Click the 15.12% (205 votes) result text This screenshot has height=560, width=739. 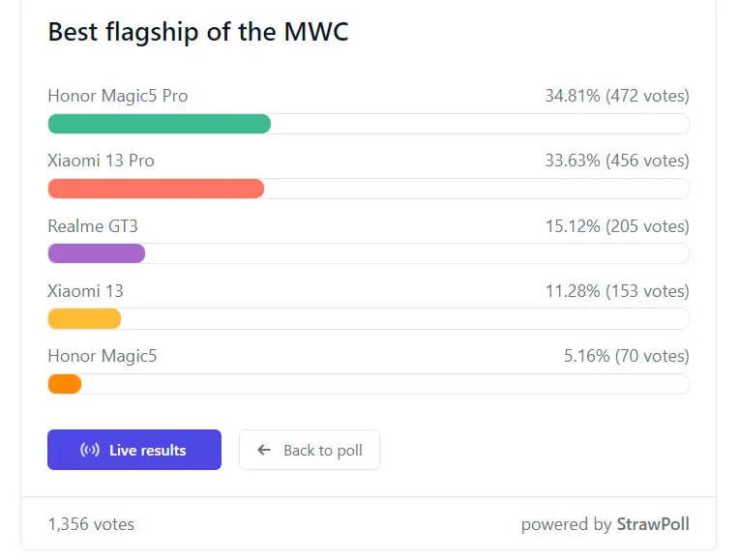[x=617, y=226]
